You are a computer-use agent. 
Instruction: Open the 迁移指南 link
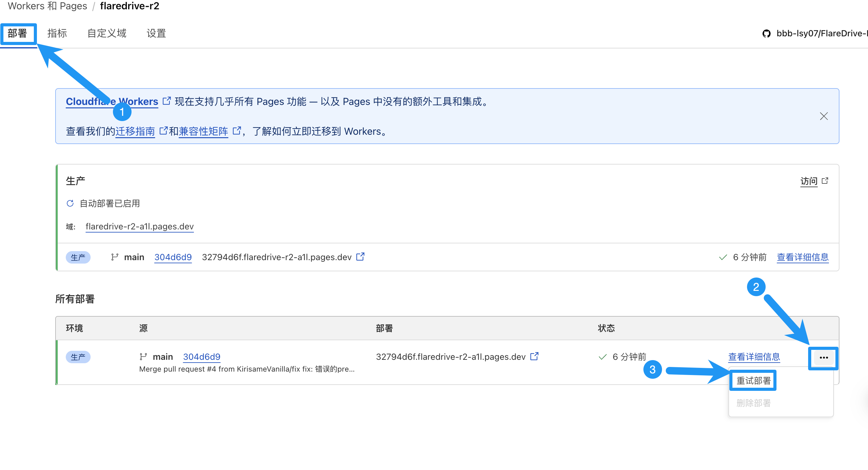click(135, 131)
